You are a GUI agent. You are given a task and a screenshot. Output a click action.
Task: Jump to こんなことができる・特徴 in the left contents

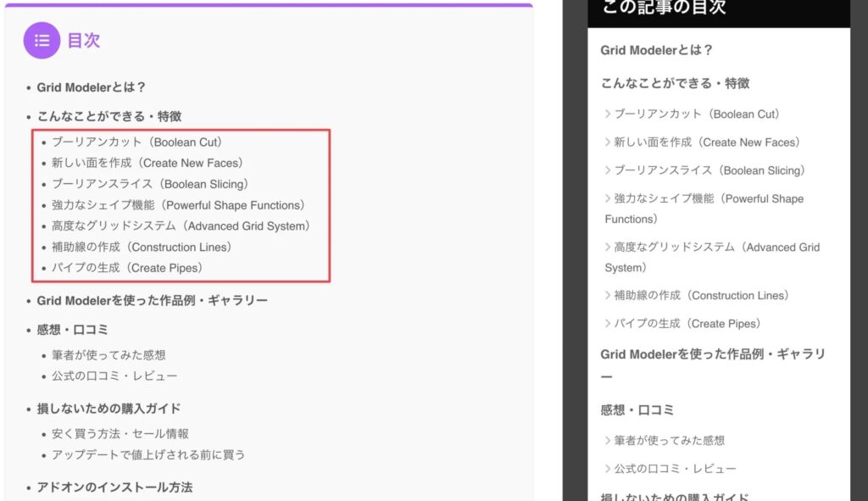[108, 116]
